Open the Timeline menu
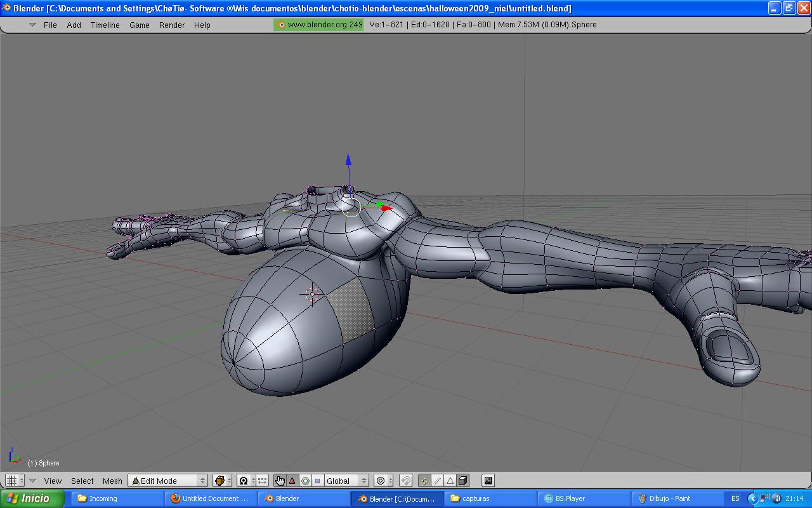 point(105,25)
